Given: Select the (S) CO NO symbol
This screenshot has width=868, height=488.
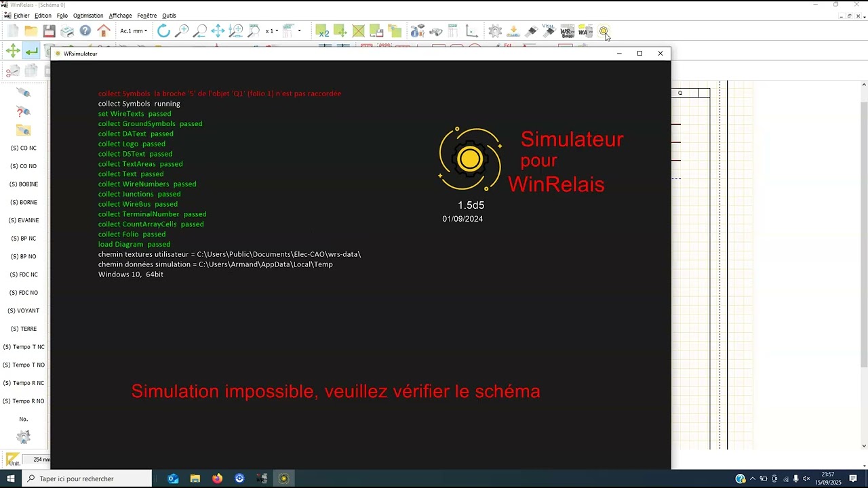Looking at the screenshot, I should click(24, 166).
